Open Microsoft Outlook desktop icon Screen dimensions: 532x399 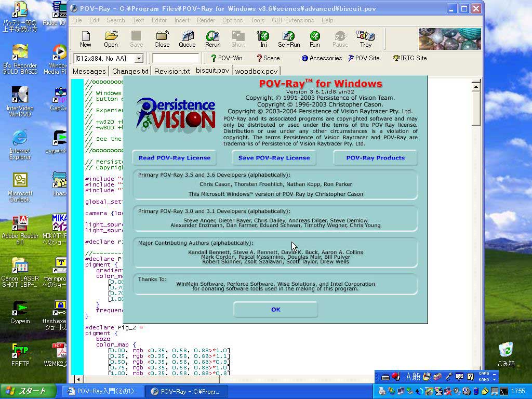[x=20, y=188]
